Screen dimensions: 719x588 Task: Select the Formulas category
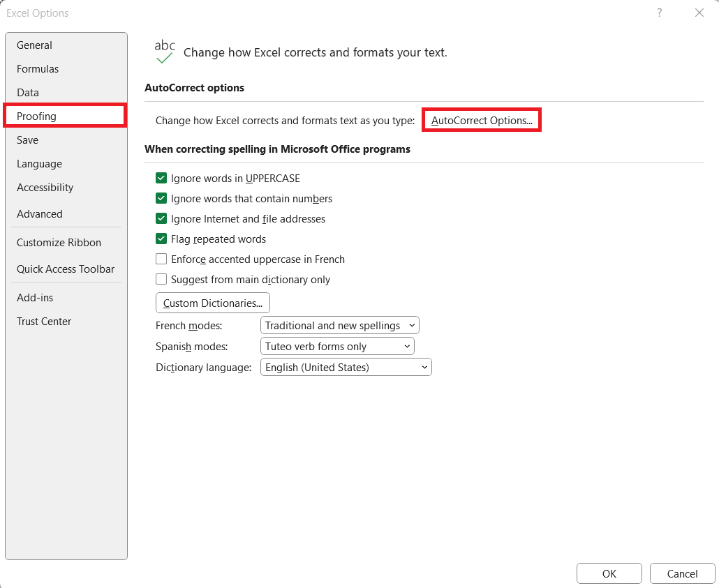[x=66, y=69]
